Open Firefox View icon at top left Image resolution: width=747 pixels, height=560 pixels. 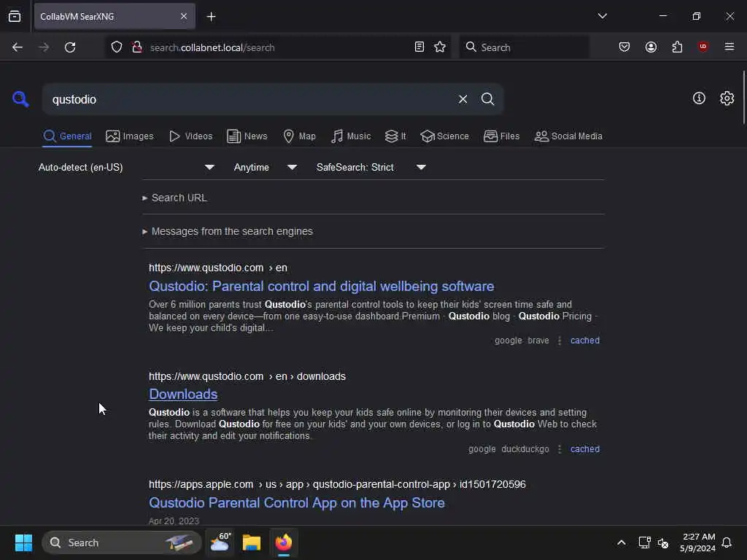(x=15, y=16)
